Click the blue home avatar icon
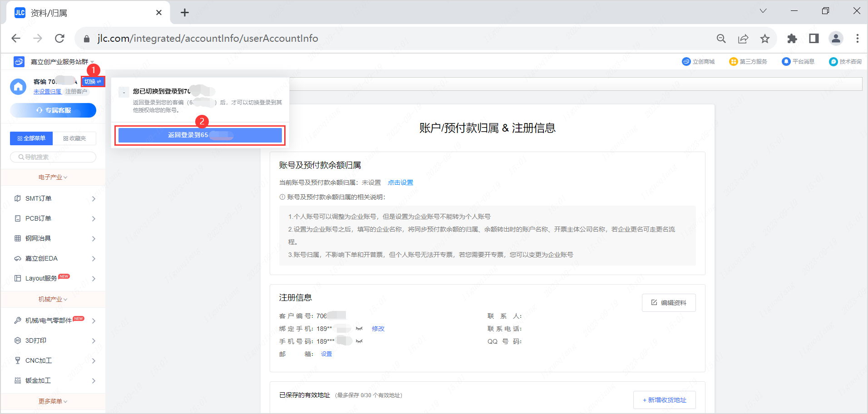Viewport: 868px width, 414px height. click(x=18, y=86)
